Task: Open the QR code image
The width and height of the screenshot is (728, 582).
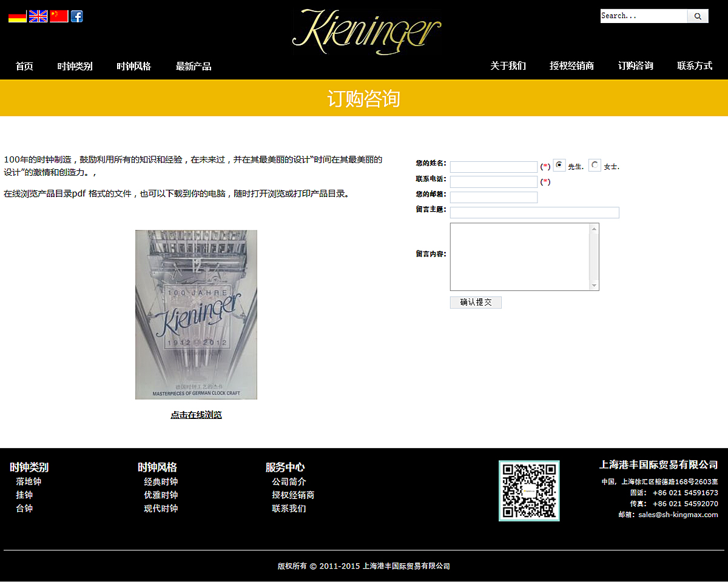Action: [x=529, y=490]
